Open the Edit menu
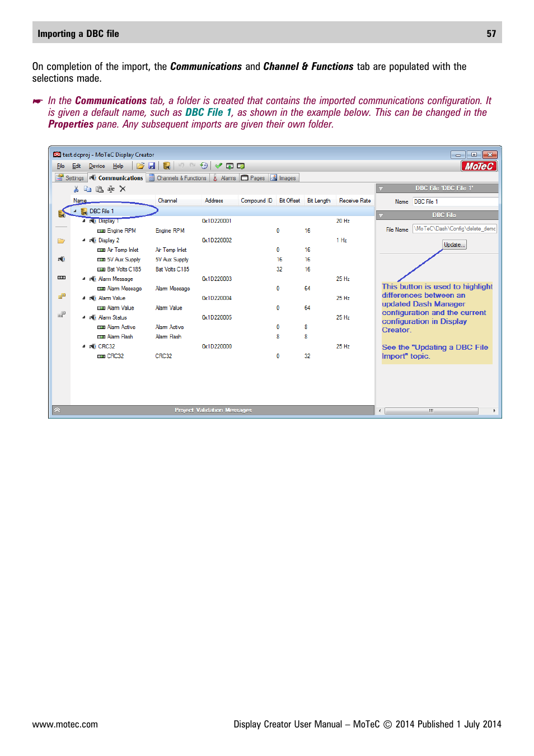The image size is (534, 756). coord(76,166)
